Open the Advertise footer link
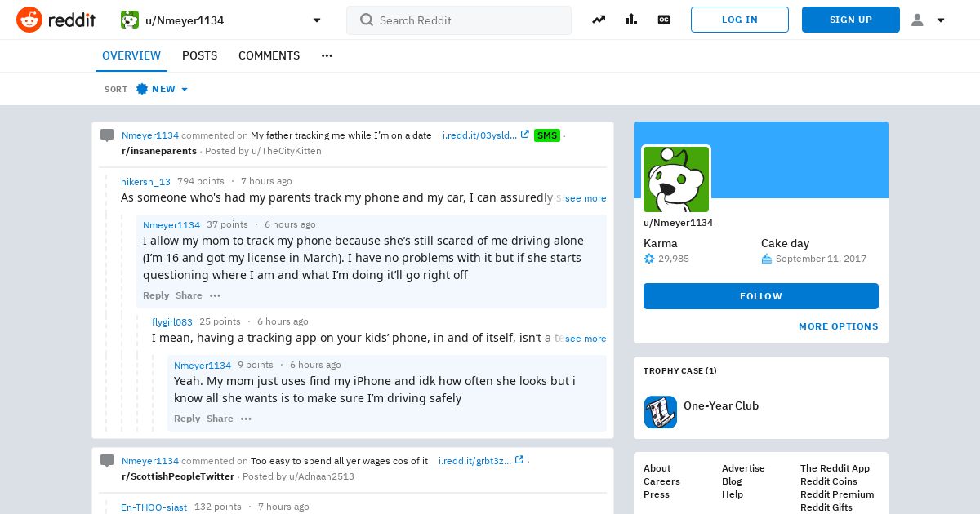 743,468
